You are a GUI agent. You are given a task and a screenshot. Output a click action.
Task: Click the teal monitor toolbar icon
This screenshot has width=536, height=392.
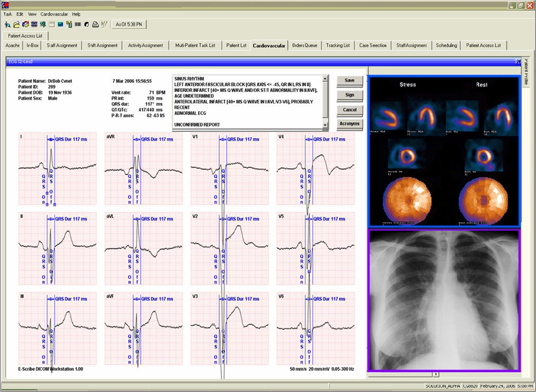tap(60, 24)
